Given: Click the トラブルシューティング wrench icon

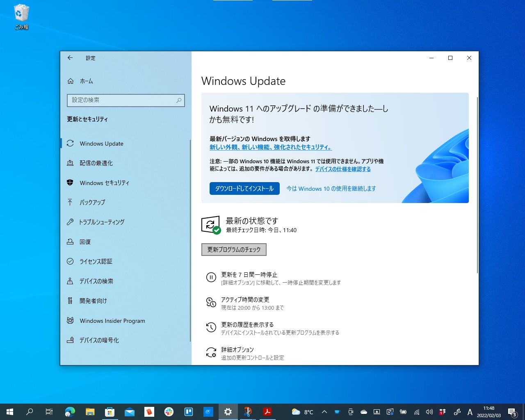Looking at the screenshot, I should 70,222.
